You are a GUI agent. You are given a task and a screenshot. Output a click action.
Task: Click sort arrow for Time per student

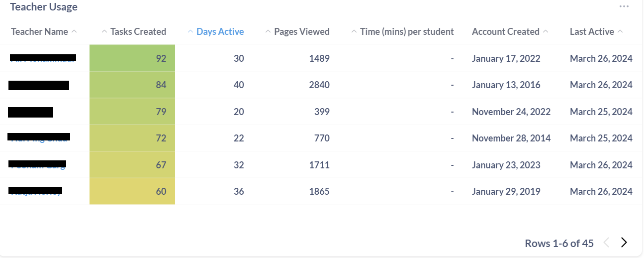point(354,31)
